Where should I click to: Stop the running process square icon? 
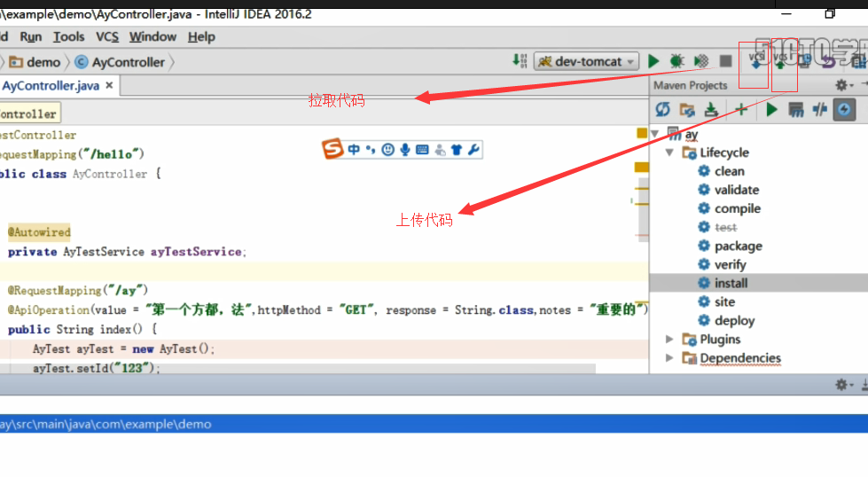click(x=725, y=61)
